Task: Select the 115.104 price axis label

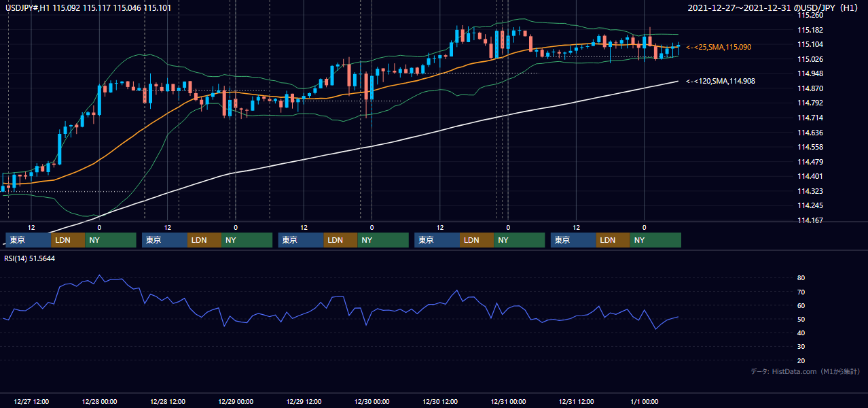Action: click(809, 44)
